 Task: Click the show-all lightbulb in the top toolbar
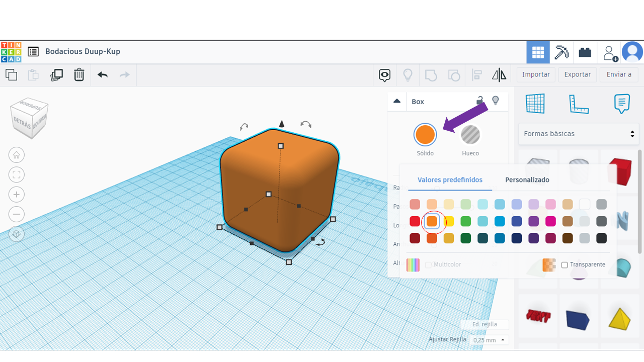pos(408,75)
